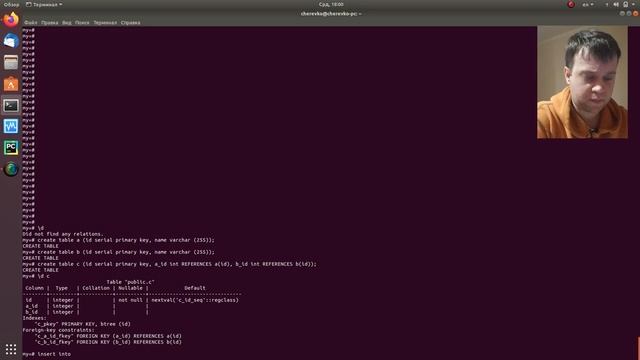Image resolution: width=640 pixels, height=360 pixels.
Task: Open the Files manager dock icon
Action: (11, 62)
